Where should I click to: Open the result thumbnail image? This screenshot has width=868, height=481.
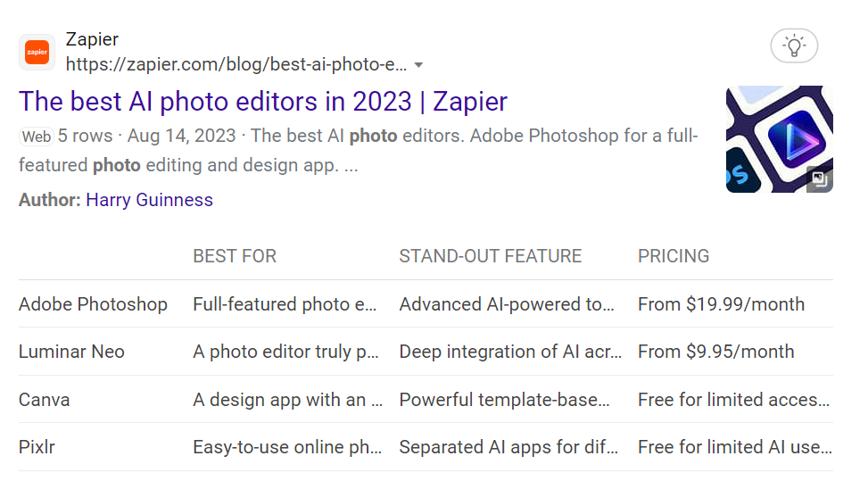point(780,139)
